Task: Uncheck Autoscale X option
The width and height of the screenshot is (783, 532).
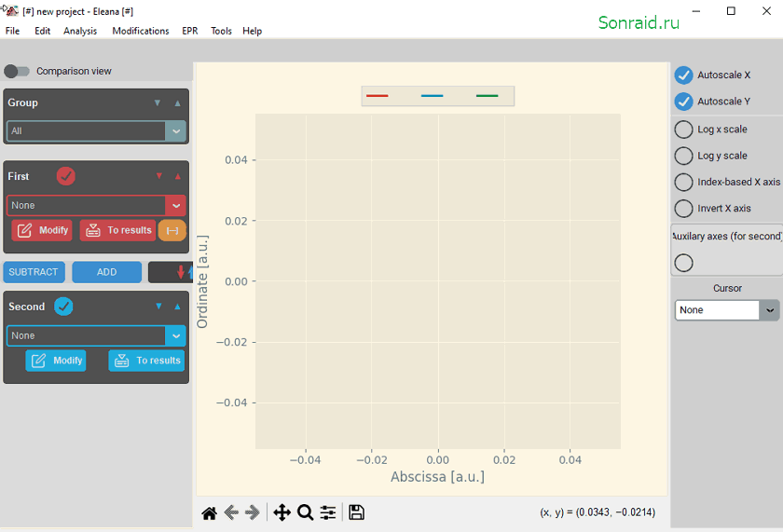Action: click(x=683, y=75)
